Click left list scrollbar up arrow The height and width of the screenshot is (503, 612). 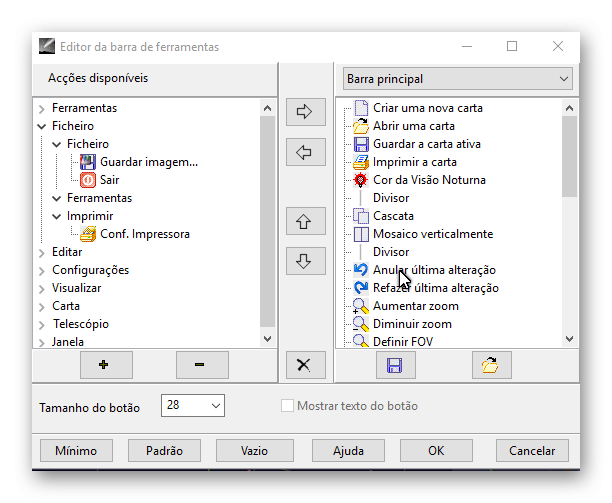pos(267,108)
